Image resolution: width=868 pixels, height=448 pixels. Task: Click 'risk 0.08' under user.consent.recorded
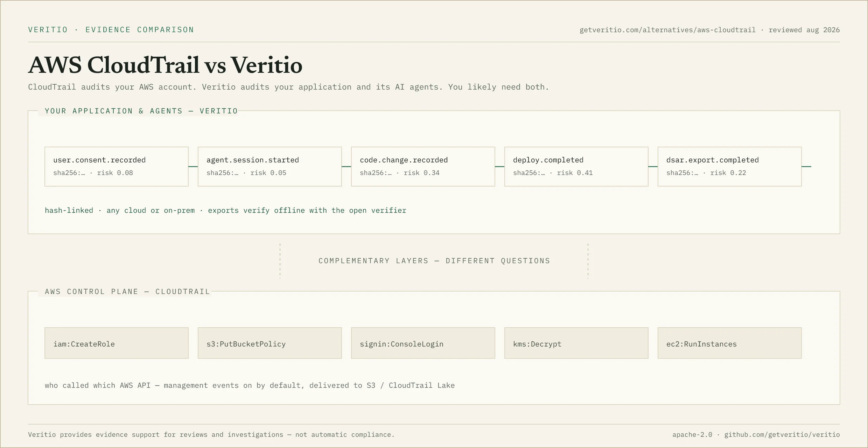point(115,173)
